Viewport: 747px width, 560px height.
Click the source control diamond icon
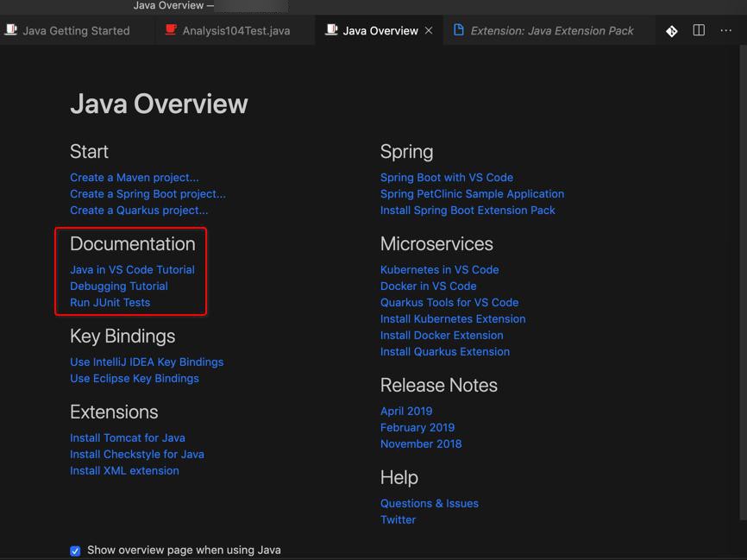672,31
